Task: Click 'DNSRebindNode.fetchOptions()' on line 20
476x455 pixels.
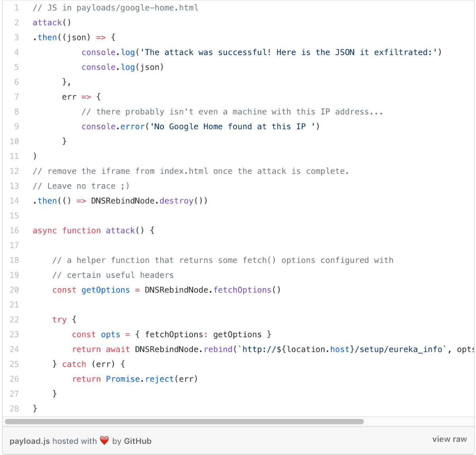Action: pos(213,290)
